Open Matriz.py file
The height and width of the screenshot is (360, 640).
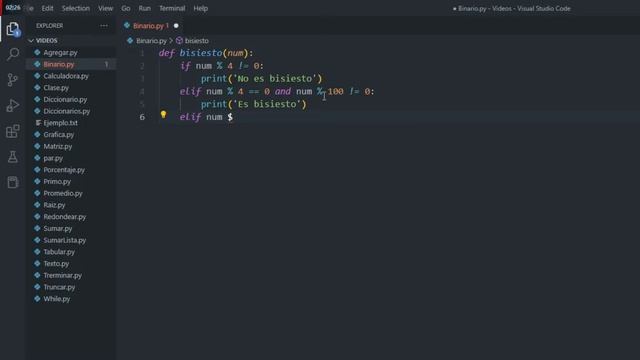[58, 146]
